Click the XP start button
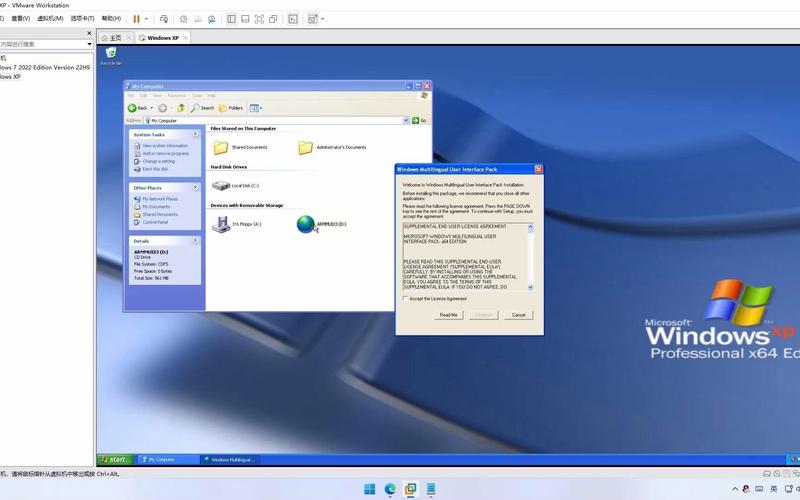The image size is (800, 500). [115, 459]
